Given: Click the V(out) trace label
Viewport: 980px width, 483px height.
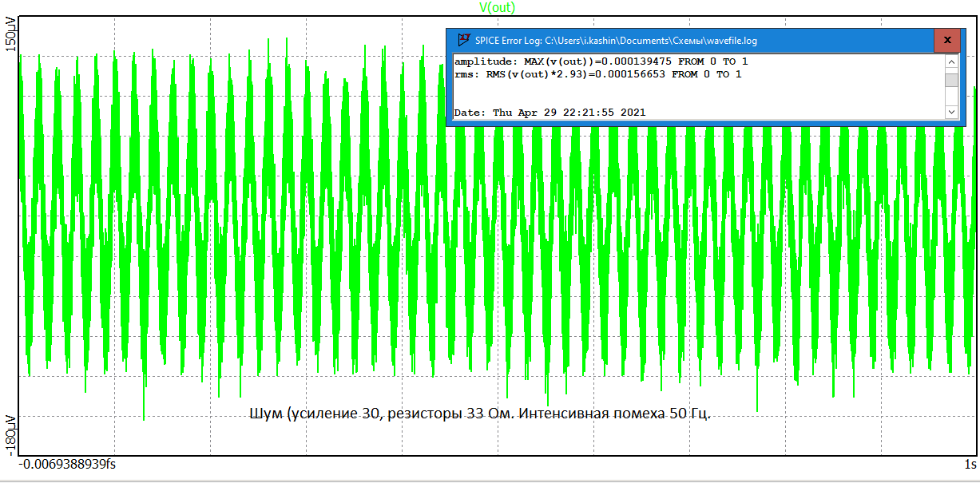Looking at the screenshot, I should (497, 8).
